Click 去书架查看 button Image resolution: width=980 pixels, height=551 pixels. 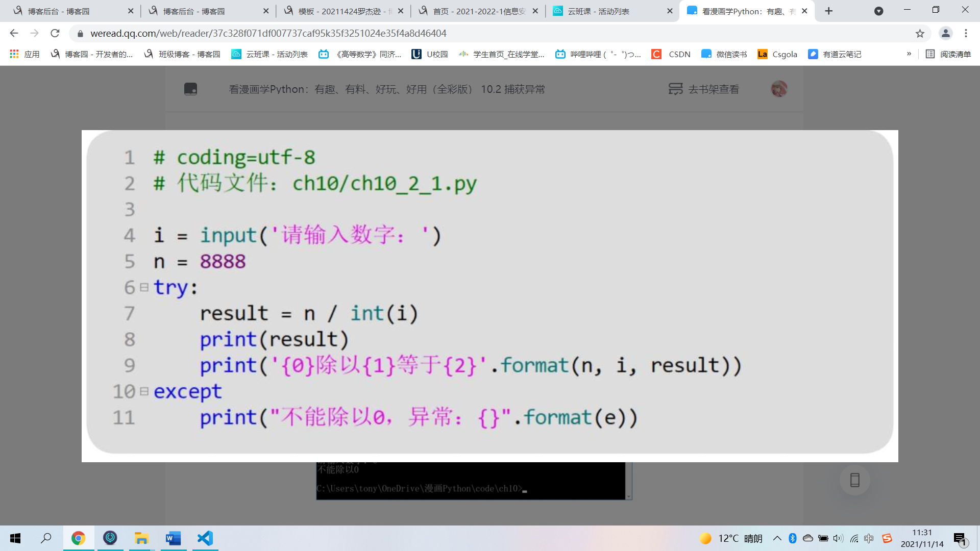704,89
